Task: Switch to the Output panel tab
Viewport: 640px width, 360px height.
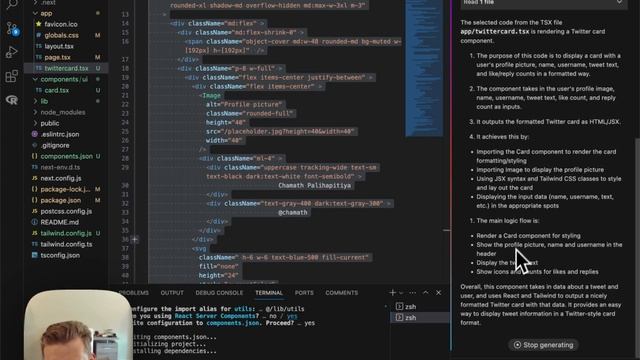Action: pos(172,293)
